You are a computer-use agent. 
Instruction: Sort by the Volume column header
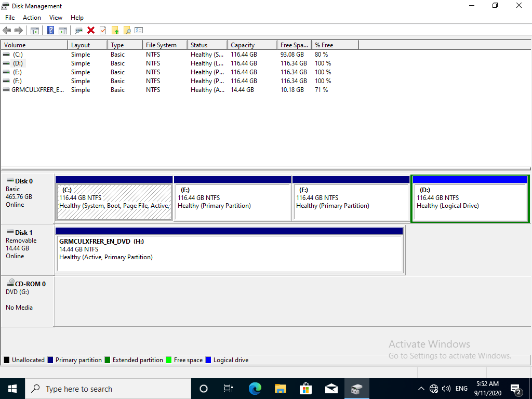(34, 45)
